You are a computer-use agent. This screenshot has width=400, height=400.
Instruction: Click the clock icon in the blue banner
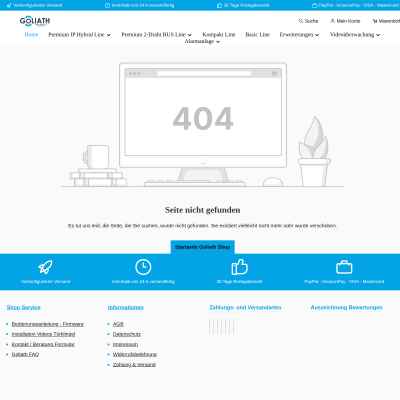(143, 267)
